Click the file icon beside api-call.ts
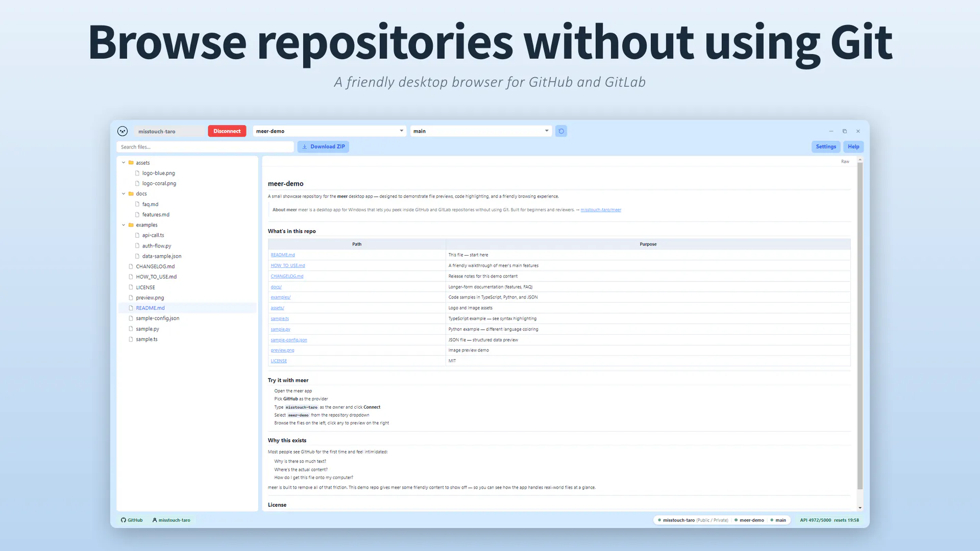Image resolution: width=980 pixels, height=551 pixels. point(137,235)
